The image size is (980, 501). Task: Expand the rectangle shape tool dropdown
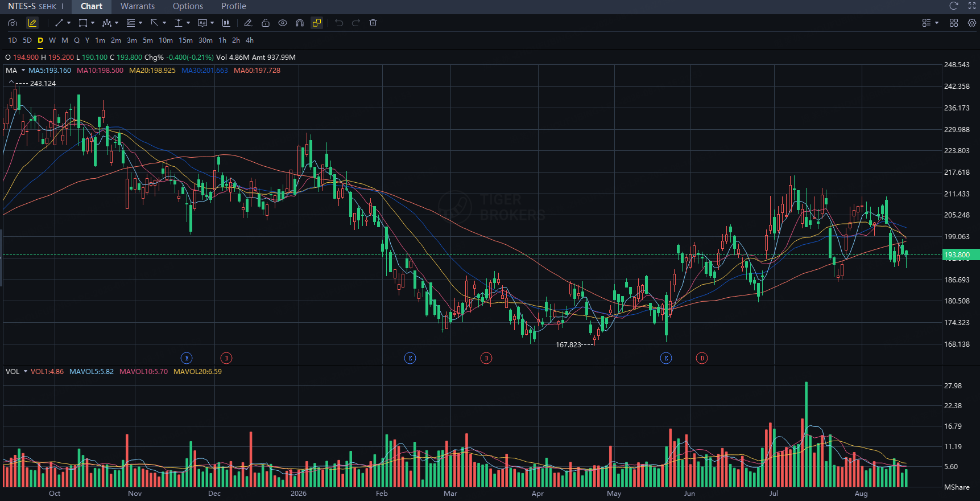pos(93,23)
